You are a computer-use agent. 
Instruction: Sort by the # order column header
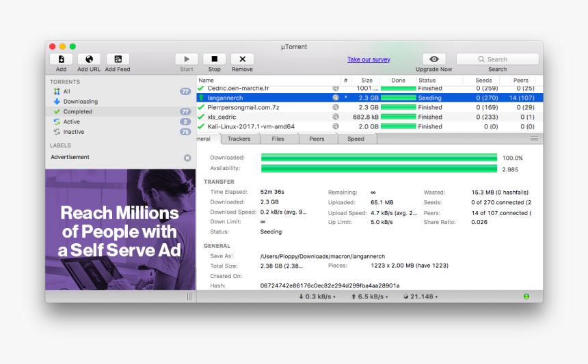(x=345, y=81)
